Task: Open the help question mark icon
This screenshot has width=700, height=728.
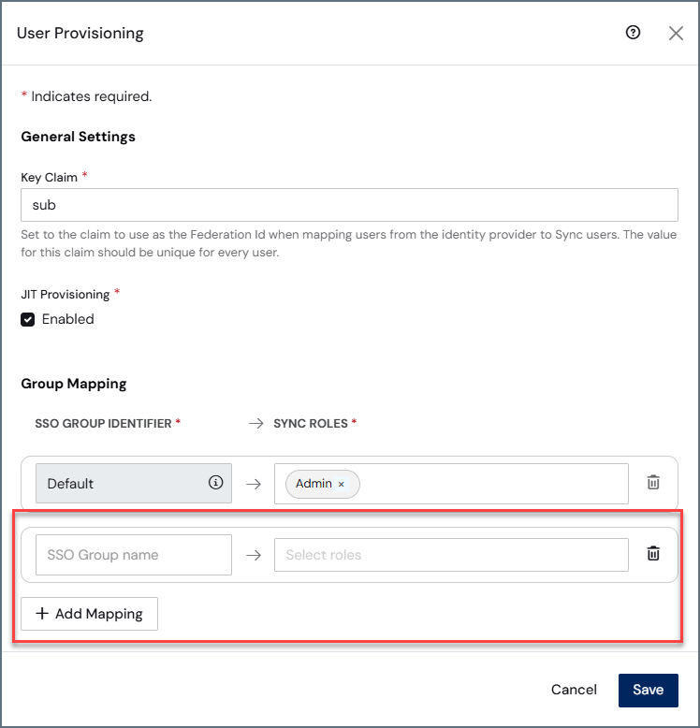Action: (x=633, y=33)
